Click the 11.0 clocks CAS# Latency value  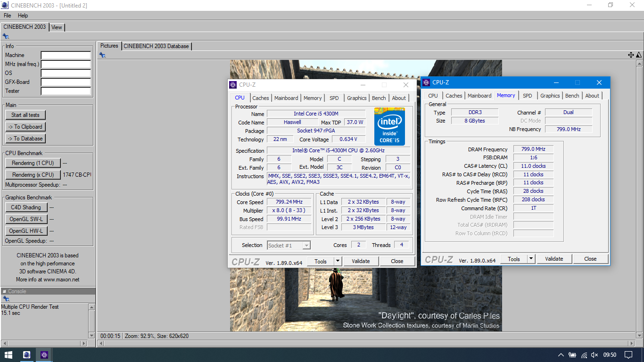coord(533,166)
